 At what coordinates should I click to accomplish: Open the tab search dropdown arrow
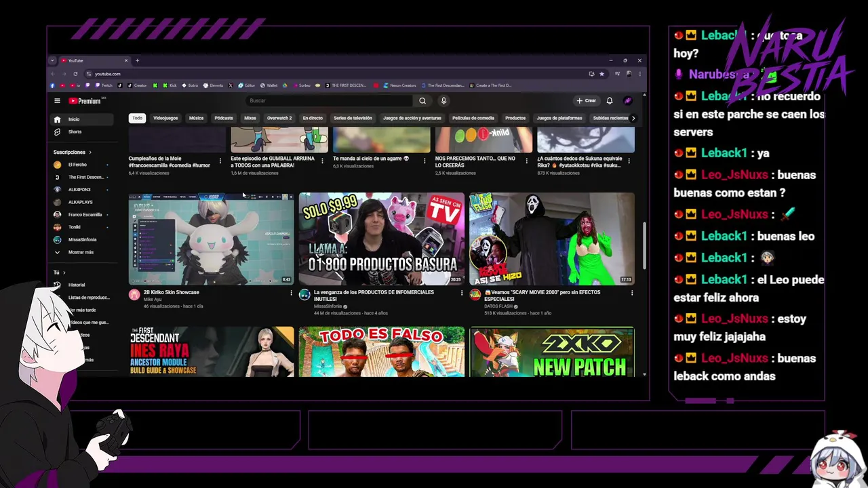pos(52,60)
